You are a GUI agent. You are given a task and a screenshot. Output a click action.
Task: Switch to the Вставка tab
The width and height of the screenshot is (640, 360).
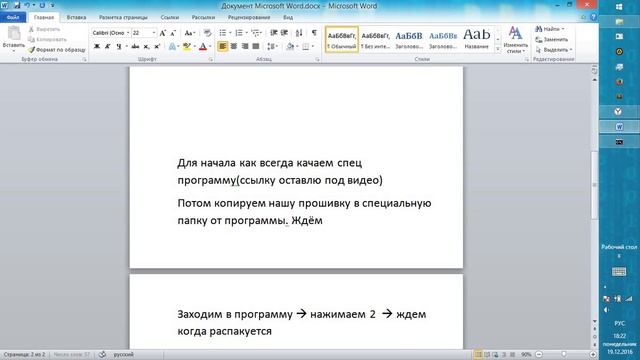click(76, 18)
